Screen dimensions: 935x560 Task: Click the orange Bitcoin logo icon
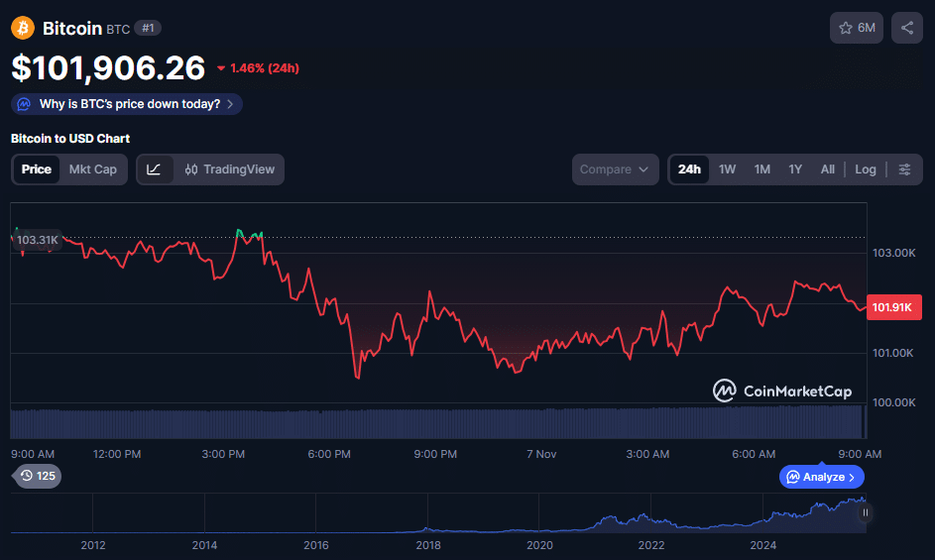(x=23, y=28)
